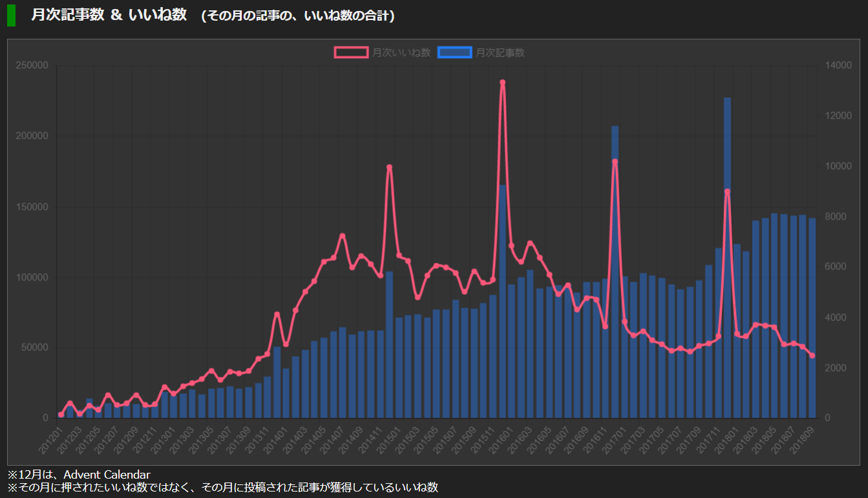Click the pink 月次いいね数 legend swatch
Viewport: 868px width, 498px height.
(352, 52)
